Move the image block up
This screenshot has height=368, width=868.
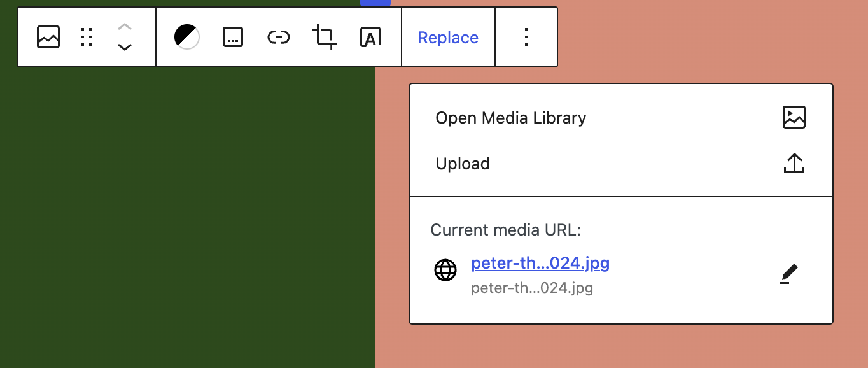[125, 27]
